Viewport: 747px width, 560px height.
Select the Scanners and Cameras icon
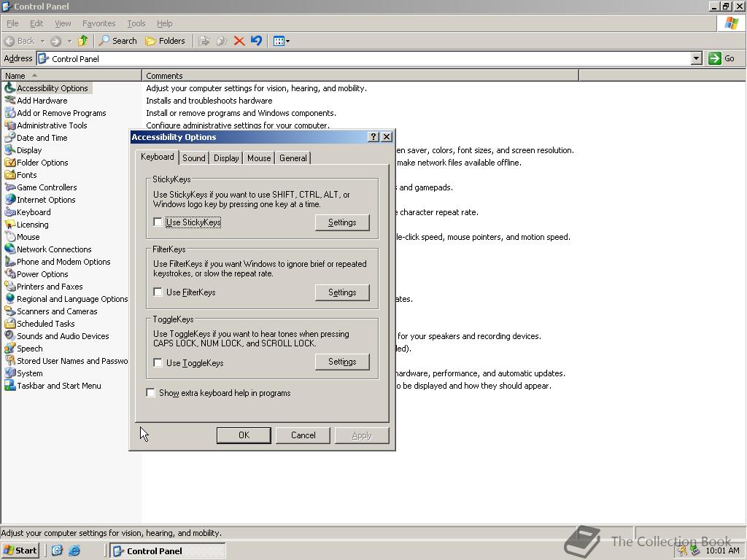pyautogui.click(x=9, y=311)
